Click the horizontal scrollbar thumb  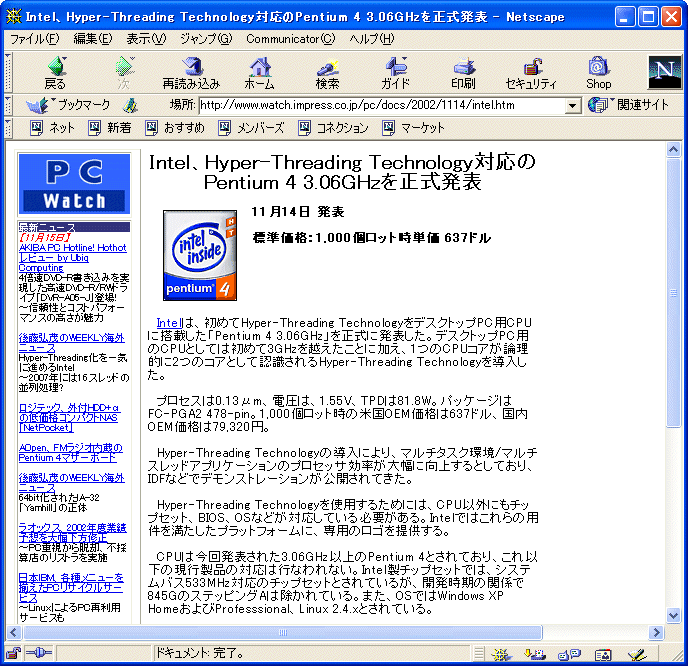click(283, 632)
